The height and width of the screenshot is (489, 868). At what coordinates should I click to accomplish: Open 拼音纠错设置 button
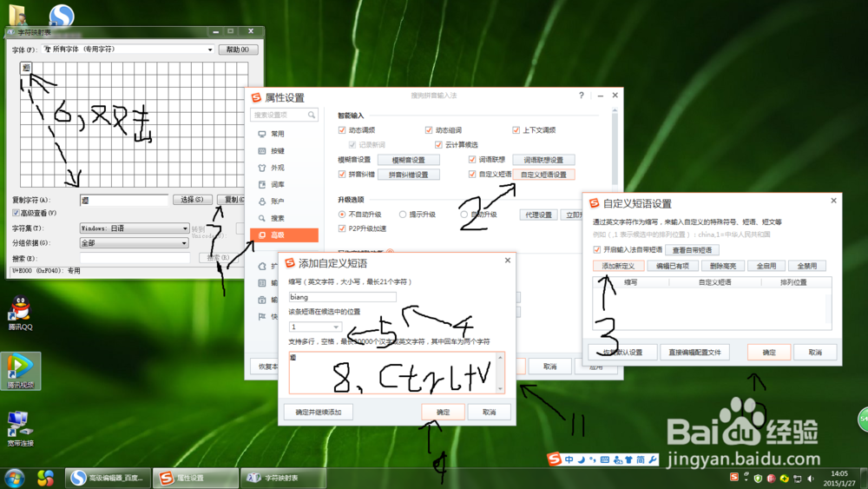click(409, 175)
